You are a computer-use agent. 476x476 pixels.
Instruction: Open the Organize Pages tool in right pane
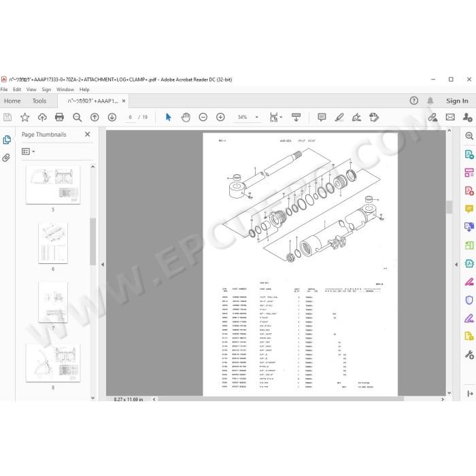tap(469, 245)
